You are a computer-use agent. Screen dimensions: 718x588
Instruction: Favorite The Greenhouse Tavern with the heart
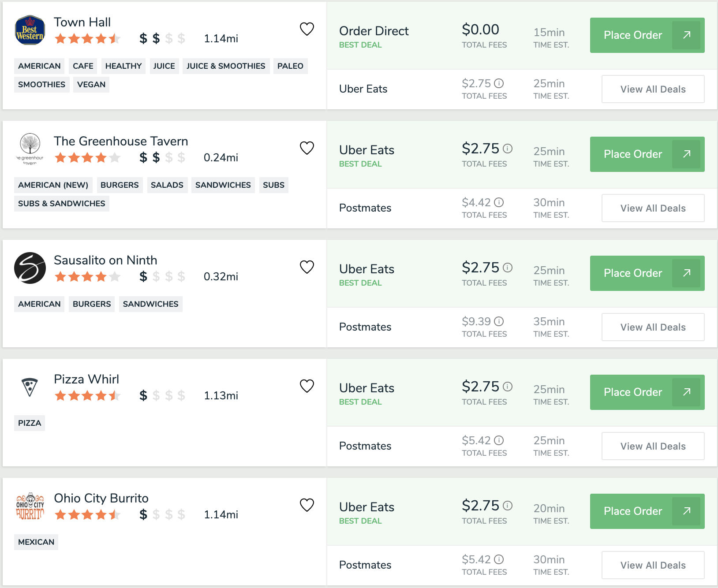click(x=307, y=148)
